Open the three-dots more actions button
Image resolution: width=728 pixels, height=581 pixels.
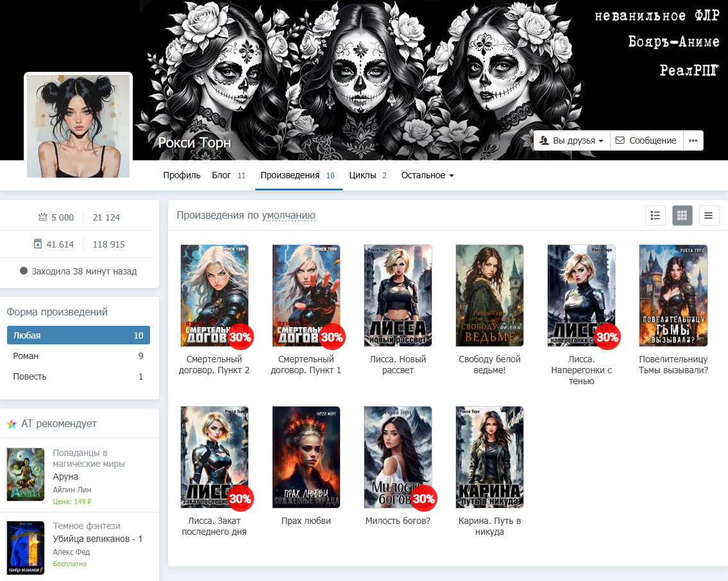click(x=693, y=140)
